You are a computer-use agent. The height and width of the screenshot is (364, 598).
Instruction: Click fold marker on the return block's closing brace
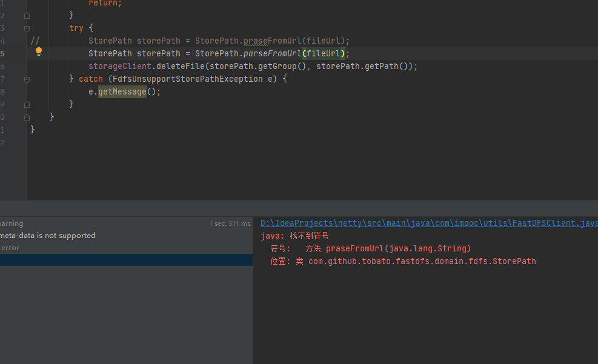coord(27,15)
